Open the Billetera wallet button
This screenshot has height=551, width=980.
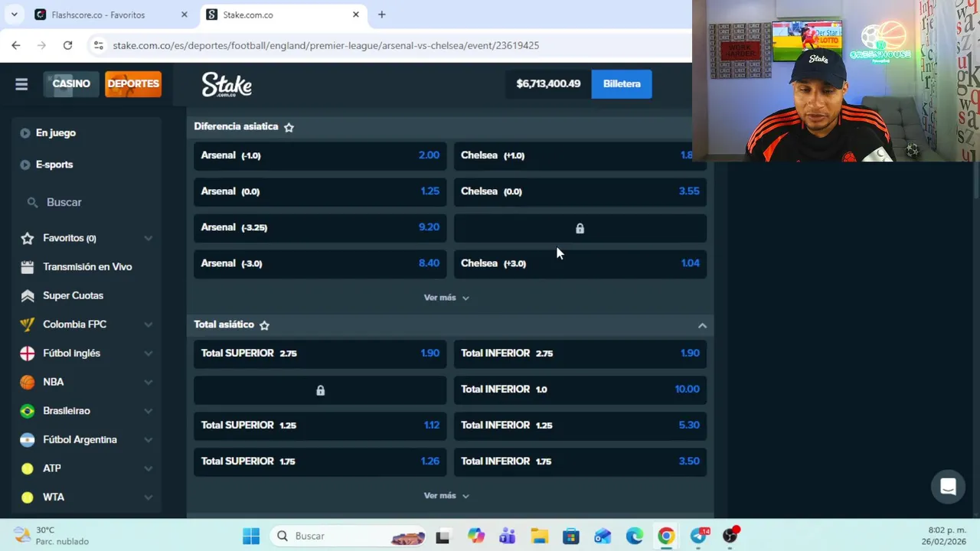point(622,84)
